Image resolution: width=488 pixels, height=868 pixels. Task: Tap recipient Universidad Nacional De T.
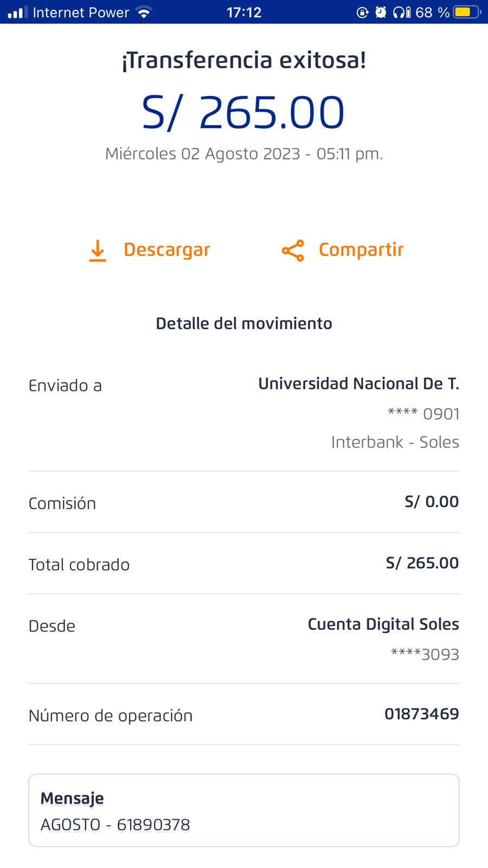pyautogui.click(x=358, y=384)
